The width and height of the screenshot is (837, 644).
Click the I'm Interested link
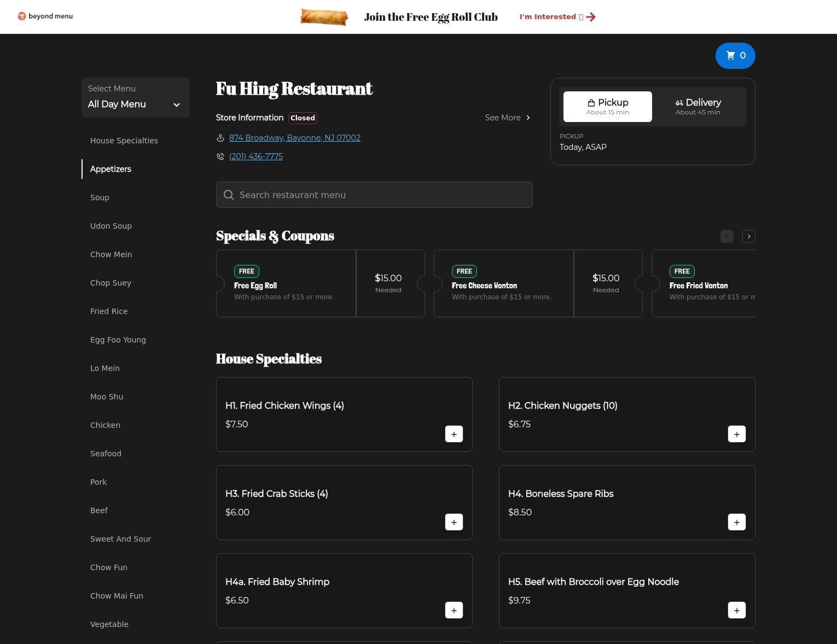557,17
